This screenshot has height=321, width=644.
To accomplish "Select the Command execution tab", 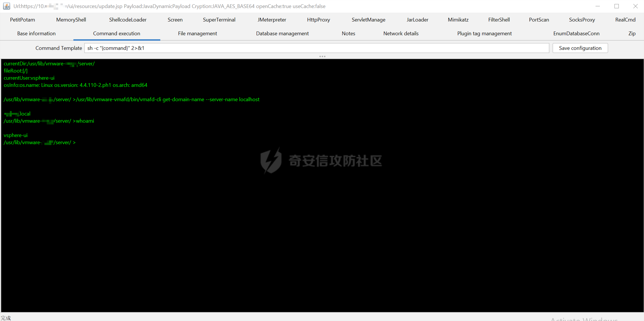I will click(x=117, y=34).
